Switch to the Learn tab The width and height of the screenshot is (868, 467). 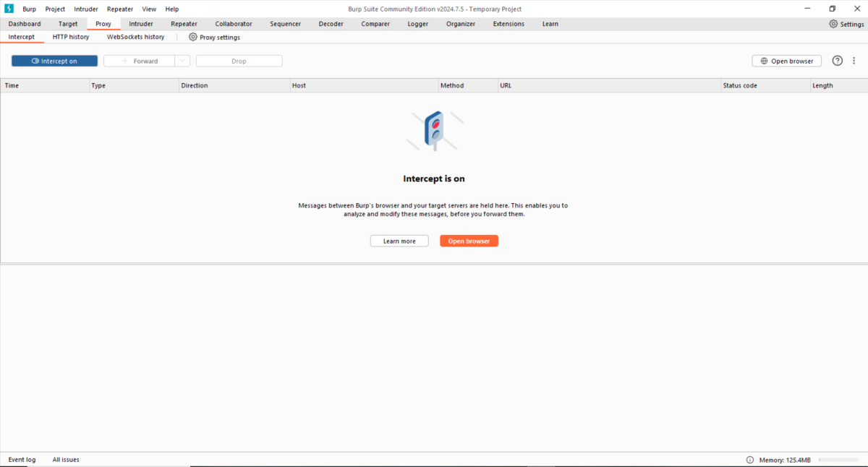click(550, 24)
